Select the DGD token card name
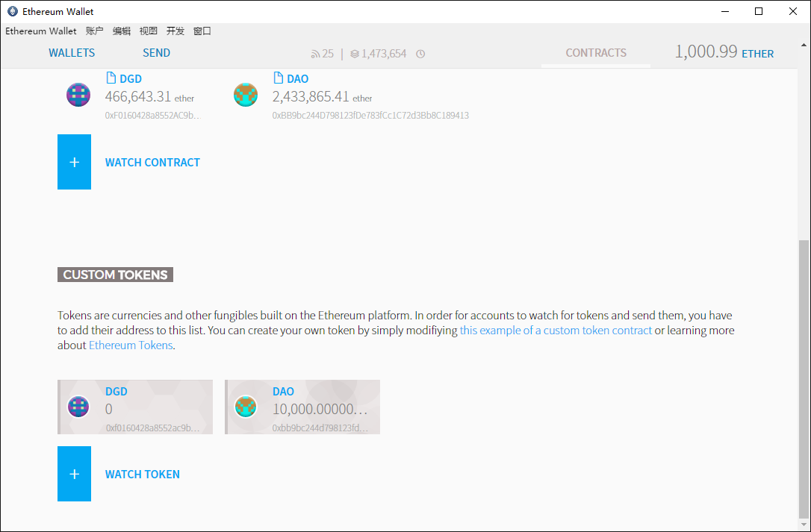 click(x=116, y=392)
